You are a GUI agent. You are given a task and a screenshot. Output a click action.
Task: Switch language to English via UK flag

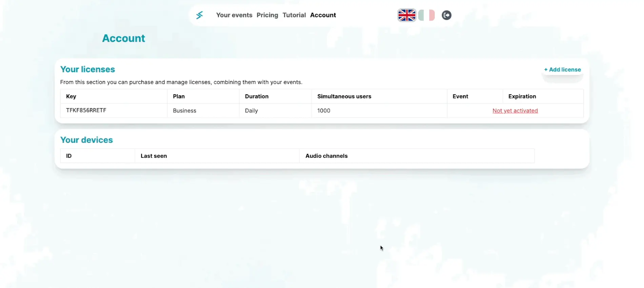(x=406, y=15)
